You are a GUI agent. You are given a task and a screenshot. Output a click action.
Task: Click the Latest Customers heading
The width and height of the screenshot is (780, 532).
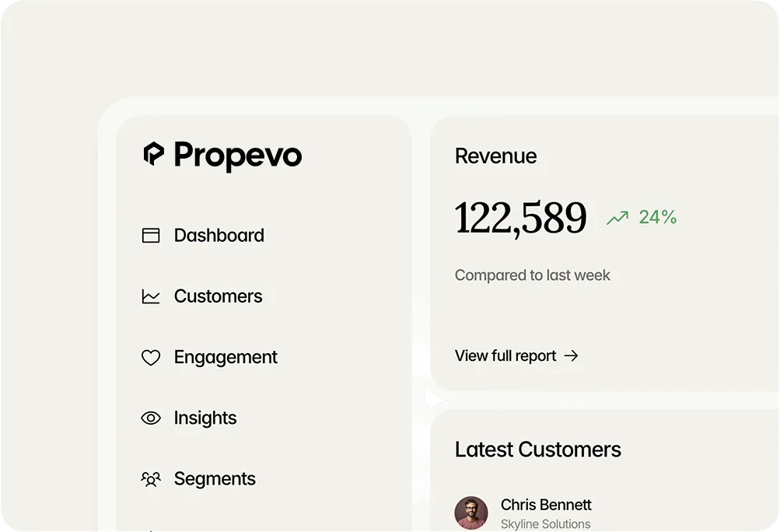[537, 449]
